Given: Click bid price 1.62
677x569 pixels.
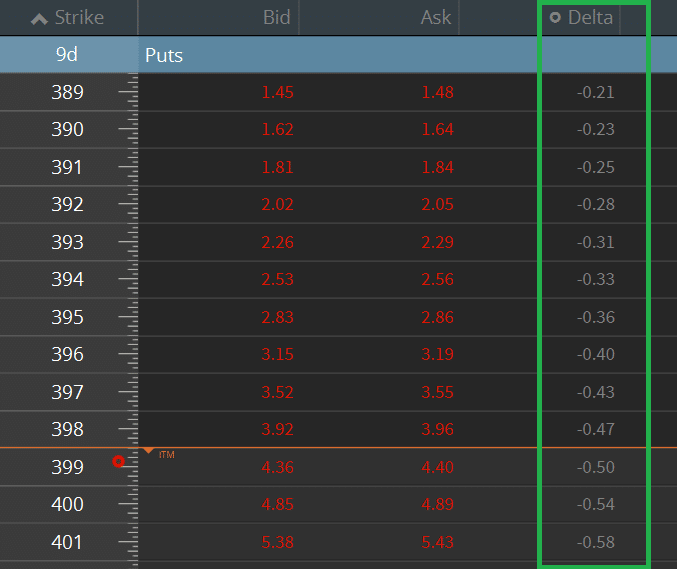Looking at the screenshot, I should tap(277, 130).
